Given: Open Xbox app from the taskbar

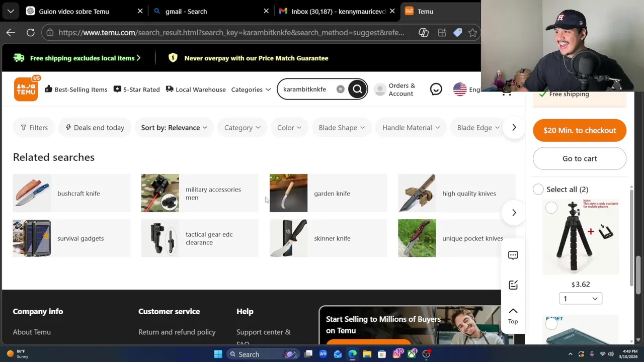Looking at the screenshot, I should pos(412,354).
